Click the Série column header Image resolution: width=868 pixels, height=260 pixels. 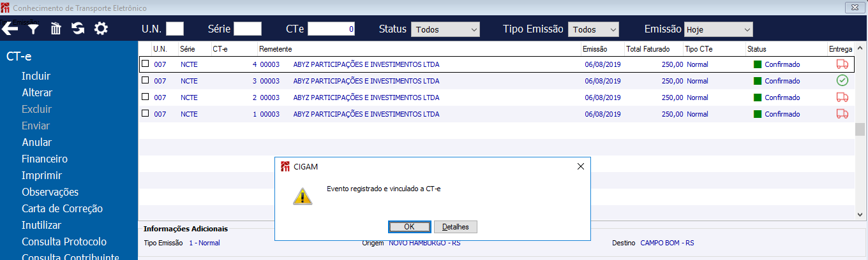click(x=187, y=48)
